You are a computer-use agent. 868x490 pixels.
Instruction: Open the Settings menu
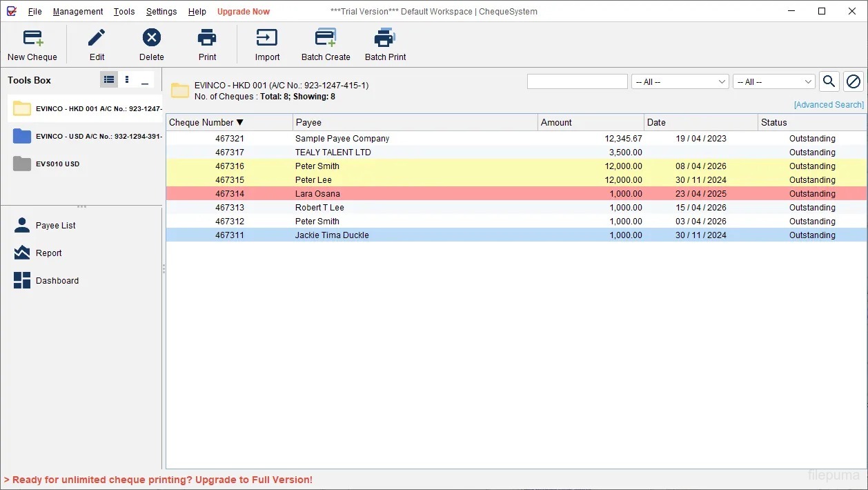tap(161, 12)
